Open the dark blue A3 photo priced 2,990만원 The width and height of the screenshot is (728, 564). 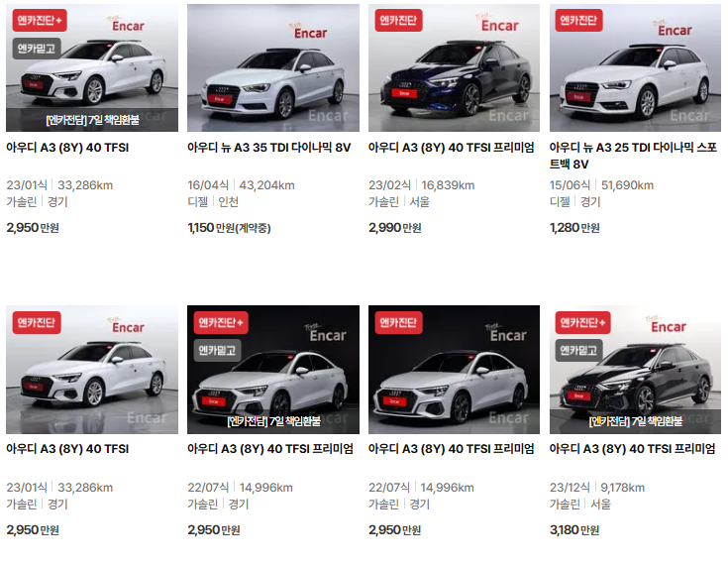click(x=454, y=67)
